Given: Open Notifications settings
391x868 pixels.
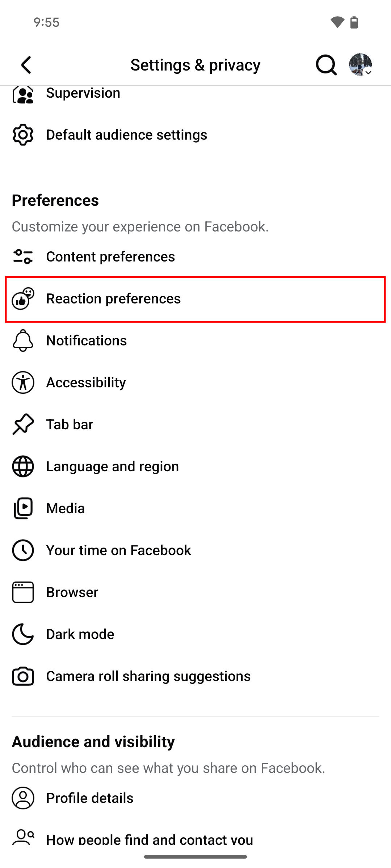Looking at the screenshot, I should [87, 341].
